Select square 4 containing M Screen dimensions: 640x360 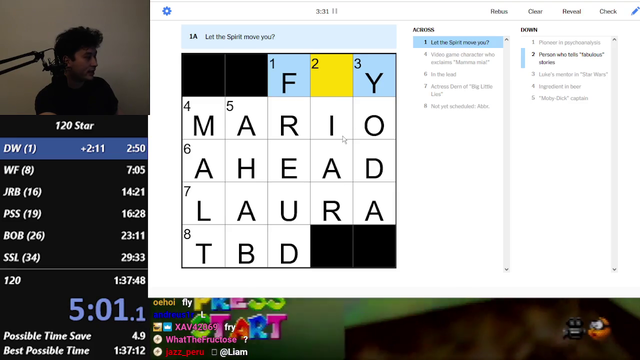coord(203,118)
